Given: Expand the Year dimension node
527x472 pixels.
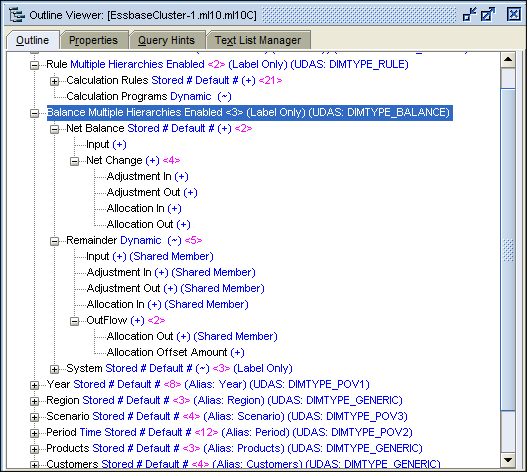Looking at the screenshot, I should [34, 385].
